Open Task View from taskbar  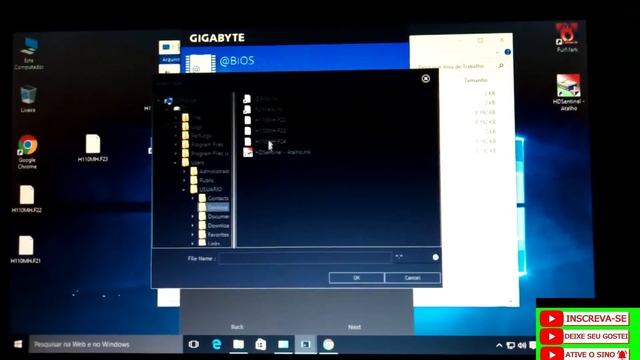pos(194,344)
